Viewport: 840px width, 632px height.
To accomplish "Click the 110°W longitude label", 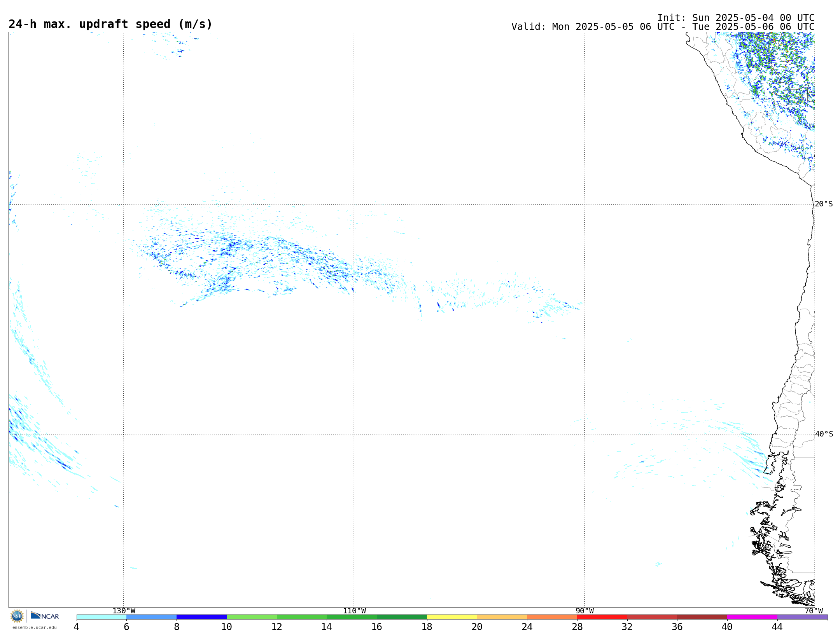I will [x=354, y=611].
